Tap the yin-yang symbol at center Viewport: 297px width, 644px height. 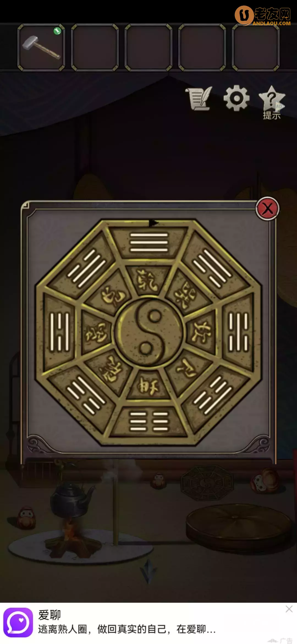coord(150,332)
